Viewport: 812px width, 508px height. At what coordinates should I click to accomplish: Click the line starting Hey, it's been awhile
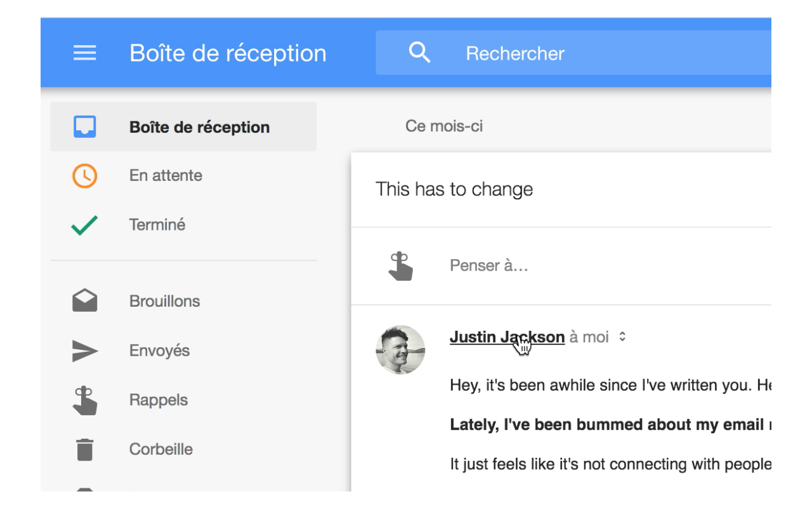pyautogui.click(x=610, y=385)
